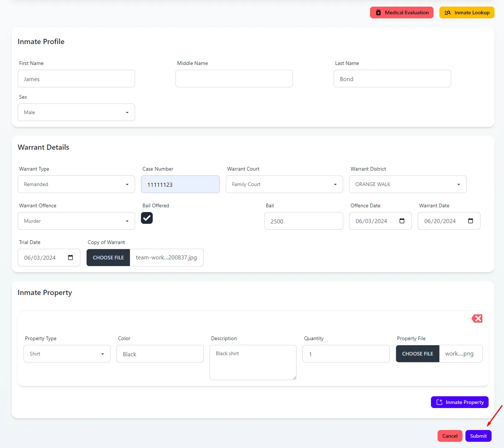Expand the Warrant Court dropdown
The width and height of the screenshot is (504, 448).
pyautogui.click(x=284, y=184)
